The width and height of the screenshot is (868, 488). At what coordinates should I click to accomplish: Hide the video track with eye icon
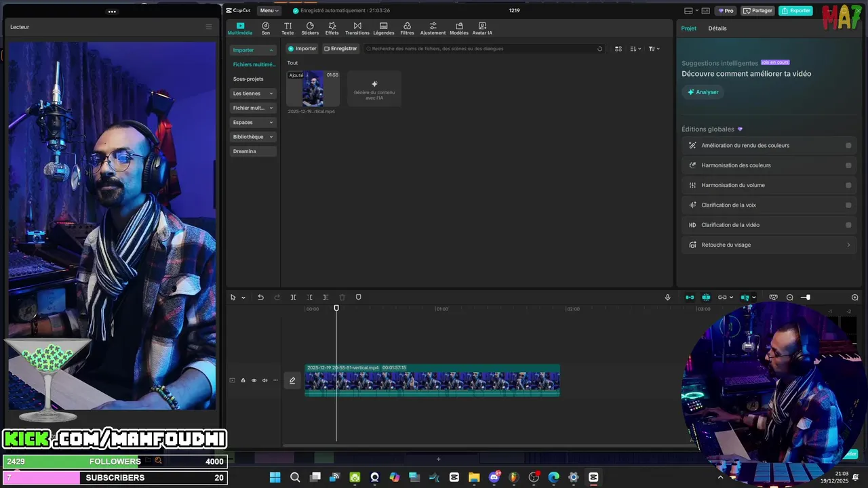coord(254,380)
